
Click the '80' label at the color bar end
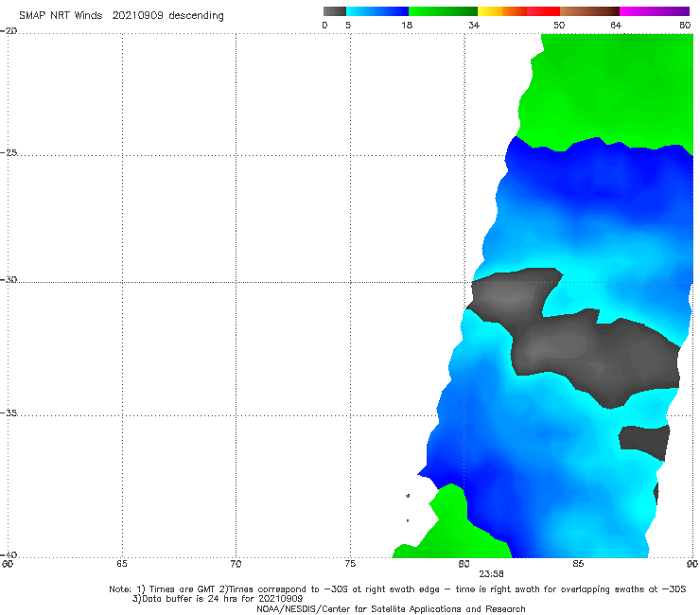coord(685,25)
